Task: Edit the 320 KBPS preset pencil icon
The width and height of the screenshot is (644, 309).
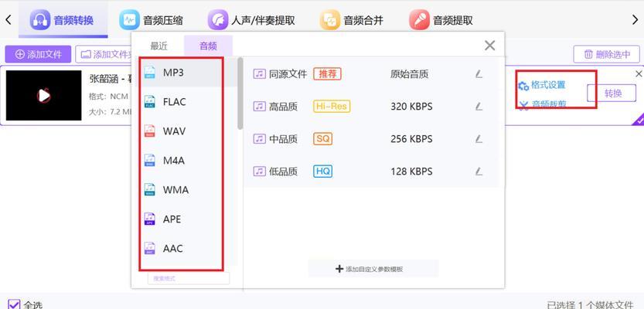Action: (x=479, y=107)
